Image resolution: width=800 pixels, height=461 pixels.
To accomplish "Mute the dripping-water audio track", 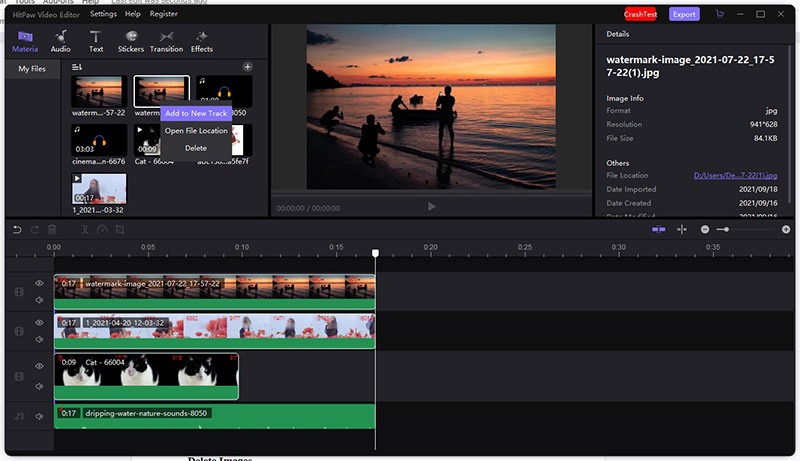I will 40,416.
